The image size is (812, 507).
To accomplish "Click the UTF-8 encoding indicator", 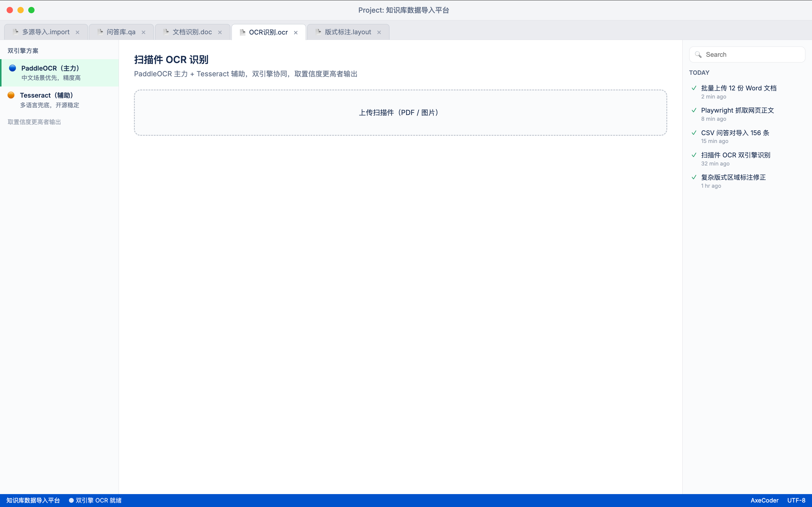I will click(796, 500).
